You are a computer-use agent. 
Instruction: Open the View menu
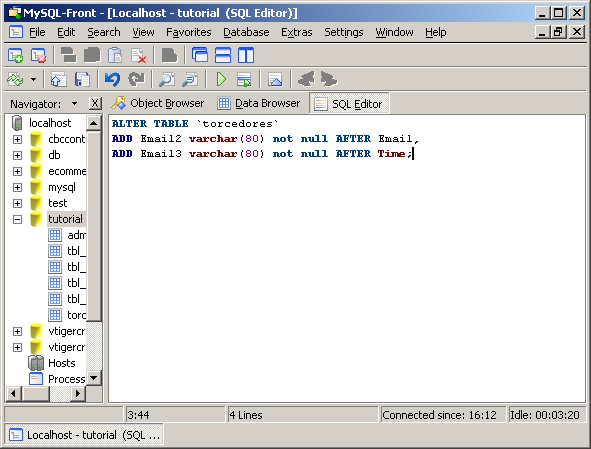click(143, 32)
